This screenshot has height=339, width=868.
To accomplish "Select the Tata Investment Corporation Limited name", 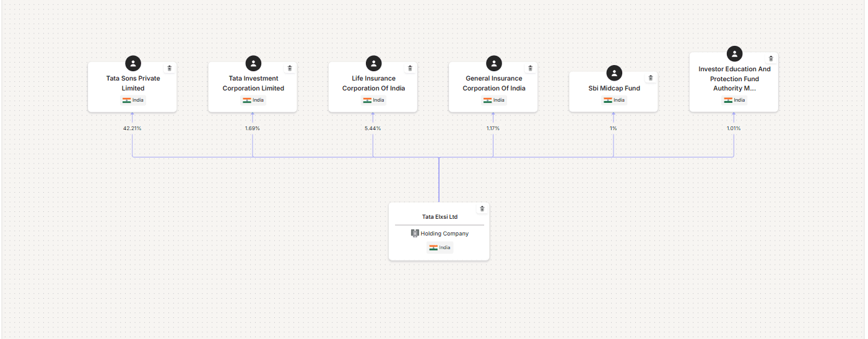I will (x=253, y=83).
